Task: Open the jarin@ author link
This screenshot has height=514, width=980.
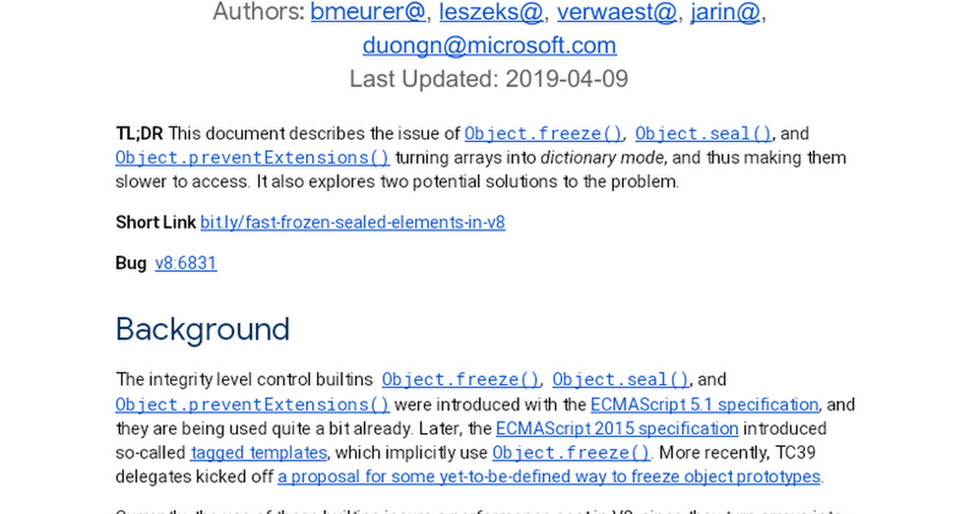Action: coord(725,12)
